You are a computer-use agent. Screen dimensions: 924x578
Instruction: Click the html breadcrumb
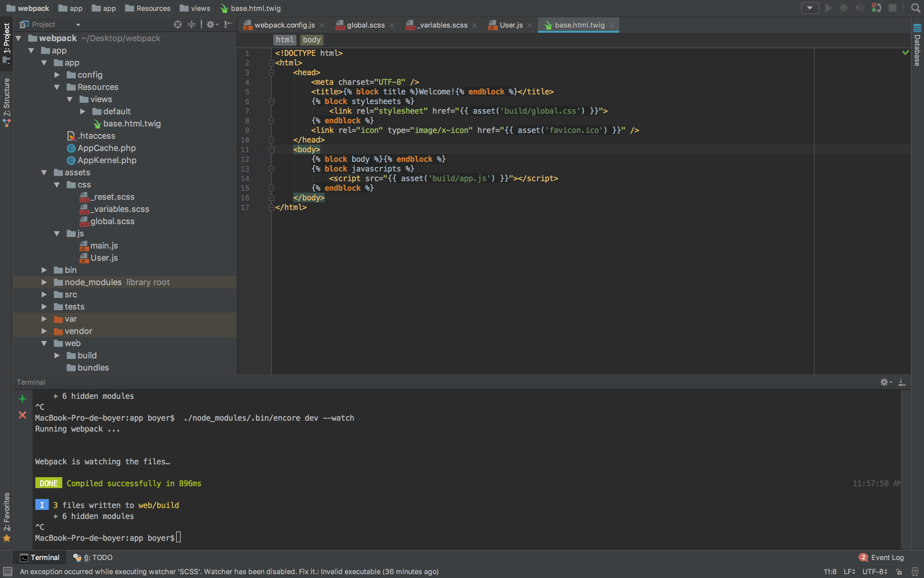tap(285, 40)
